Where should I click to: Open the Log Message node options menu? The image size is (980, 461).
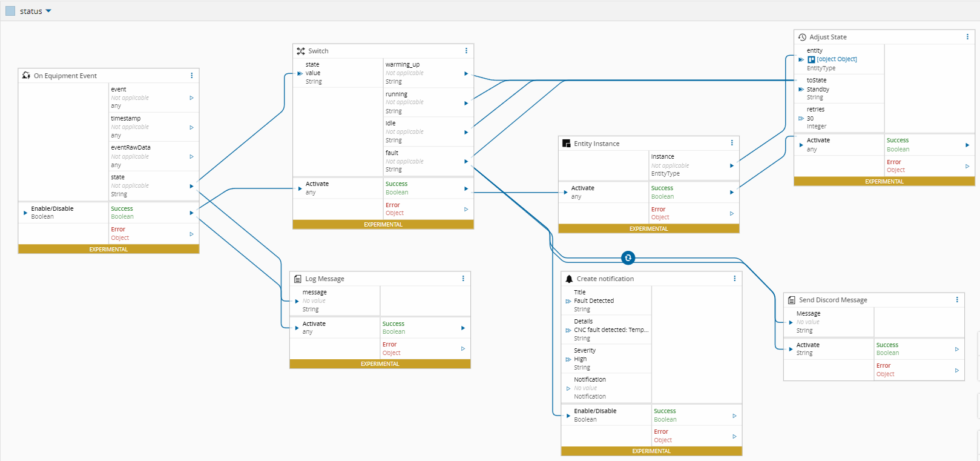(x=463, y=279)
